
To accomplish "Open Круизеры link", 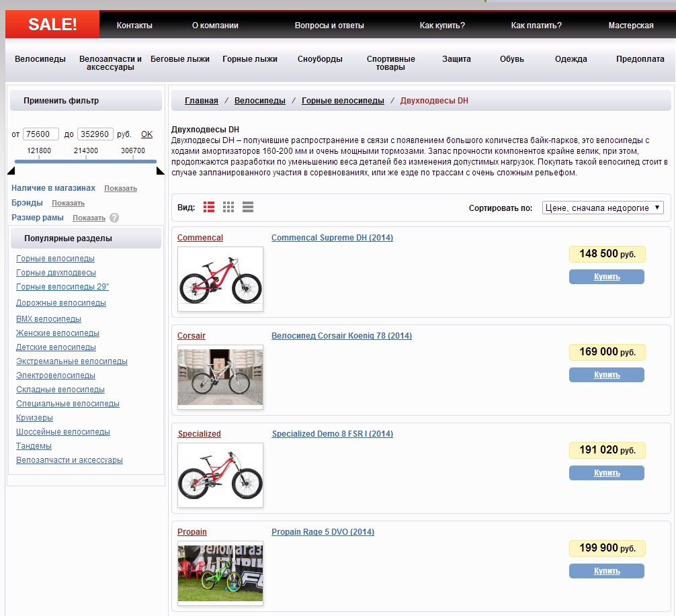I will point(34,418).
